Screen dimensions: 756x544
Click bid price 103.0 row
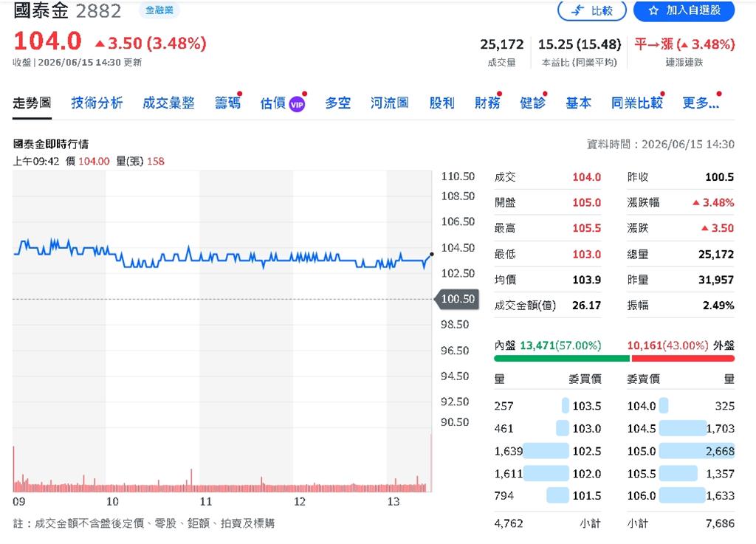point(548,428)
